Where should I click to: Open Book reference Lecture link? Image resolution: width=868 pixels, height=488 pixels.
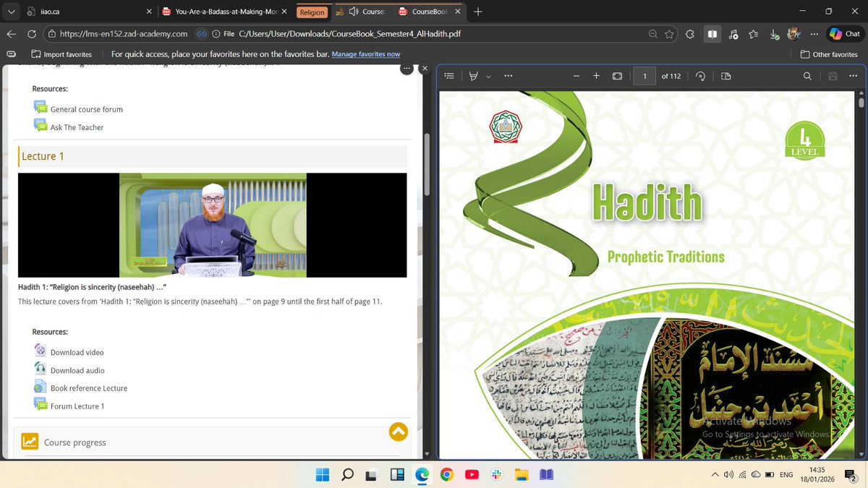click(x=89, y=388)
